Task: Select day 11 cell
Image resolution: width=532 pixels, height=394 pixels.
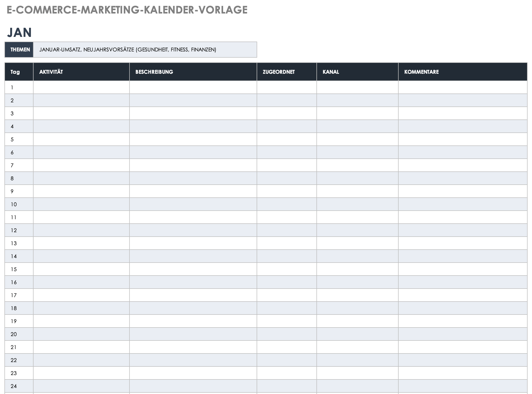Action: 19,217
